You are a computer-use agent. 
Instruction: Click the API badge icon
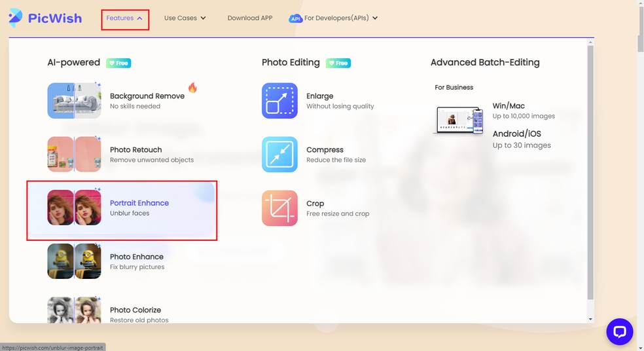(295, 18)
